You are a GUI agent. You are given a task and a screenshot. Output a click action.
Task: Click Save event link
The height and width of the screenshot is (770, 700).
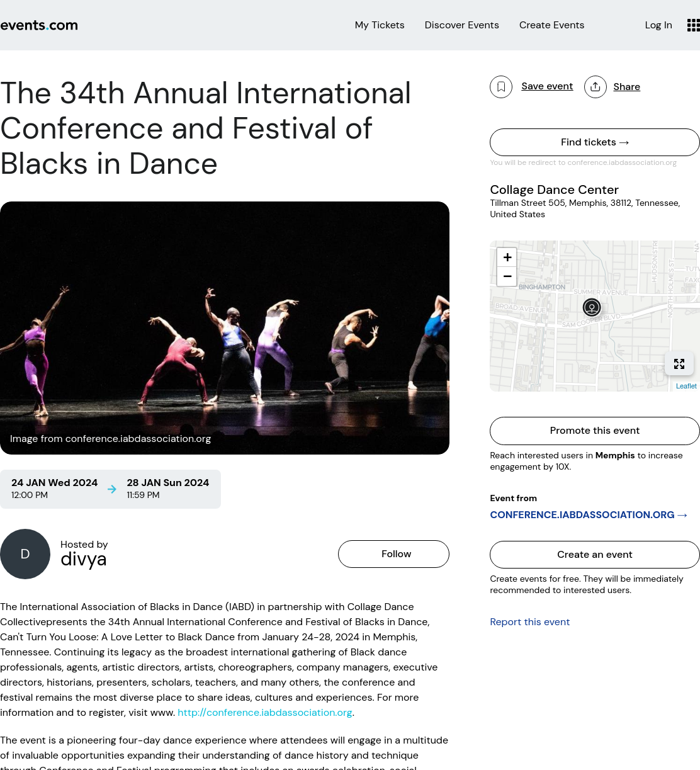(x=547, y=86)
